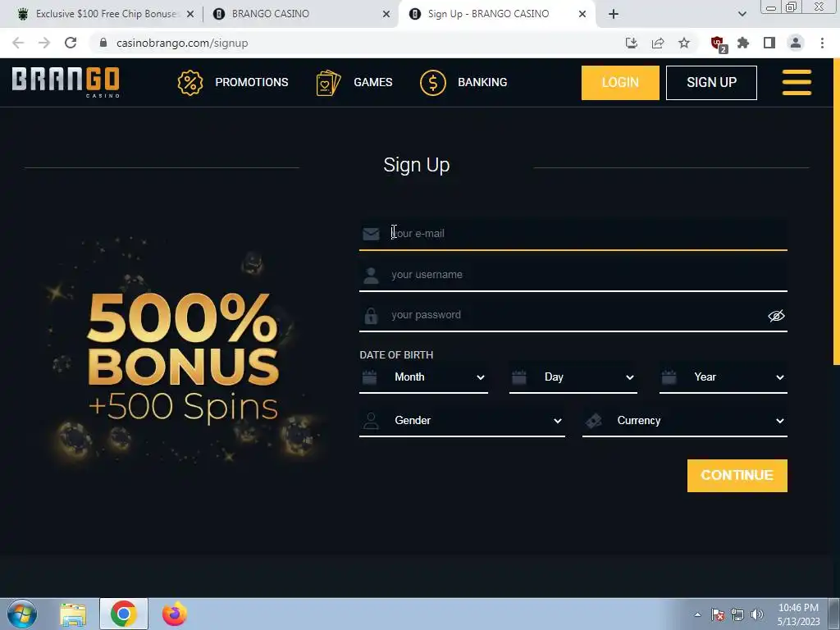Toggle password visibility with the eye icon
The image size is (840, 630).
[x=776, y=316]
